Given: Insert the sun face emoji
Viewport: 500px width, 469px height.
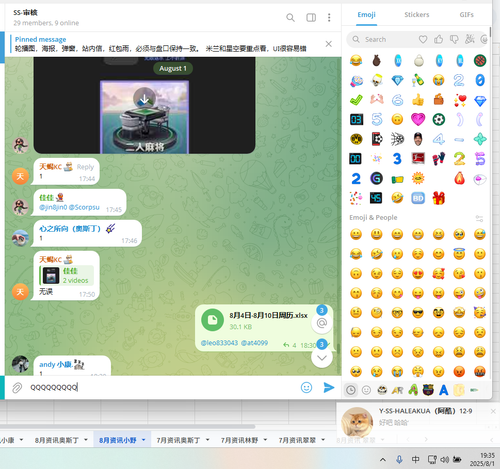Looking at the screenshot, I should tap(418, 178).
